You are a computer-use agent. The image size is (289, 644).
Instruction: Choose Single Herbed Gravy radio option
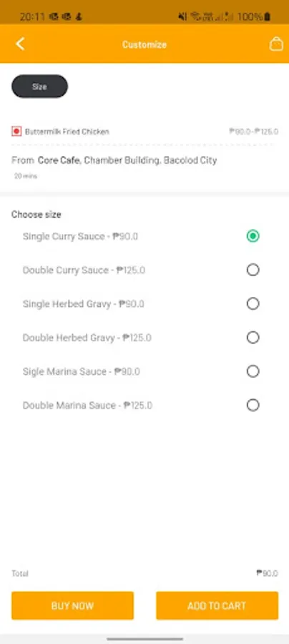click(253, 304)
